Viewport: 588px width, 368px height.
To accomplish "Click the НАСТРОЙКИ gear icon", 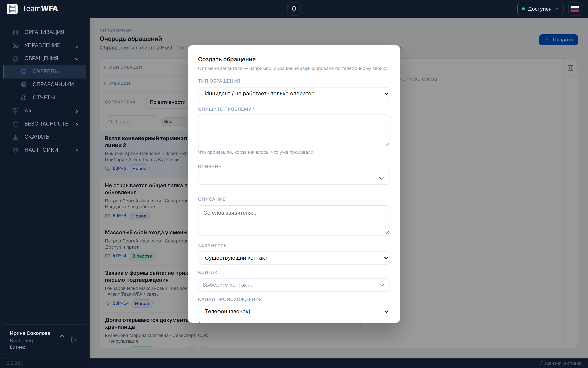I will pyautogui.click(x=16, y=150).
